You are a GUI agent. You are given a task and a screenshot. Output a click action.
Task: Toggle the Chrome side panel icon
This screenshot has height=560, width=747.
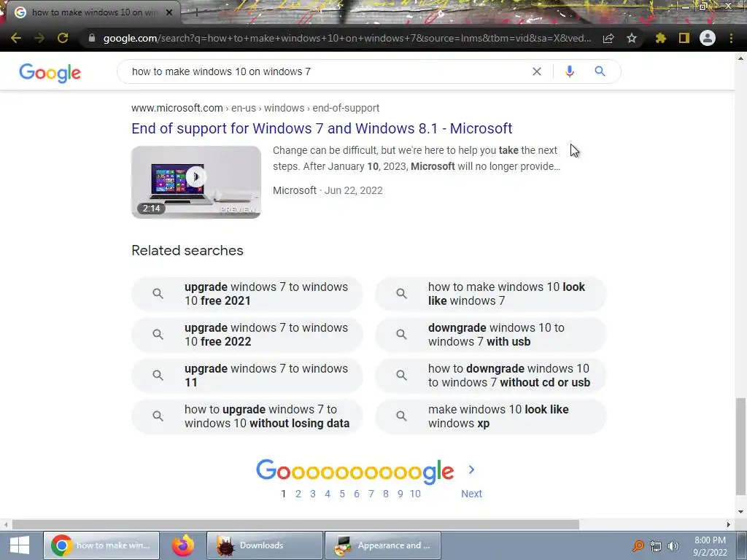coord(684,38)
